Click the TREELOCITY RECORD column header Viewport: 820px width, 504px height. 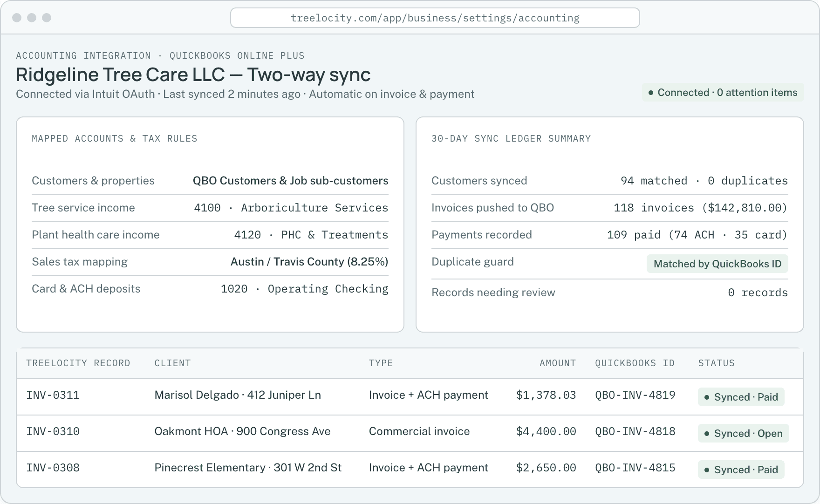(78, 363)
